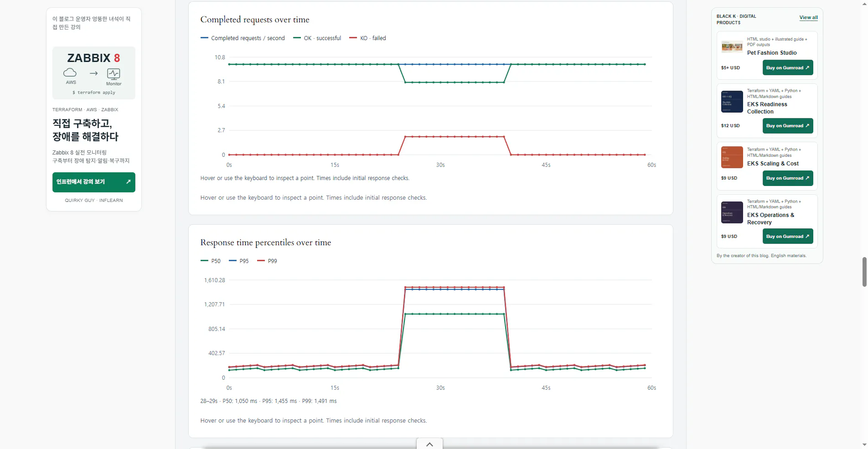The width and height of the screenshot is (868, 449).
Task: Click the scroll-up chevron at page bottom
Action: (429, 444)
